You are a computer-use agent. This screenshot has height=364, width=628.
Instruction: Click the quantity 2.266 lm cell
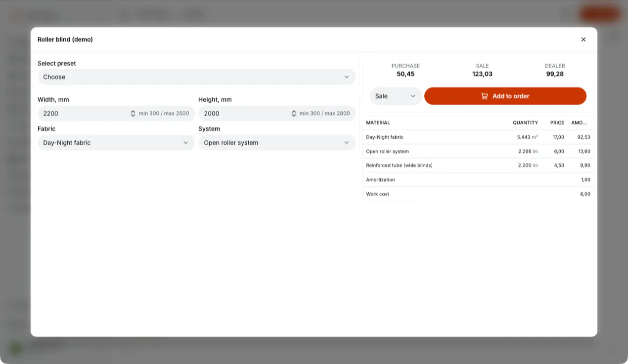pos(528,151)
